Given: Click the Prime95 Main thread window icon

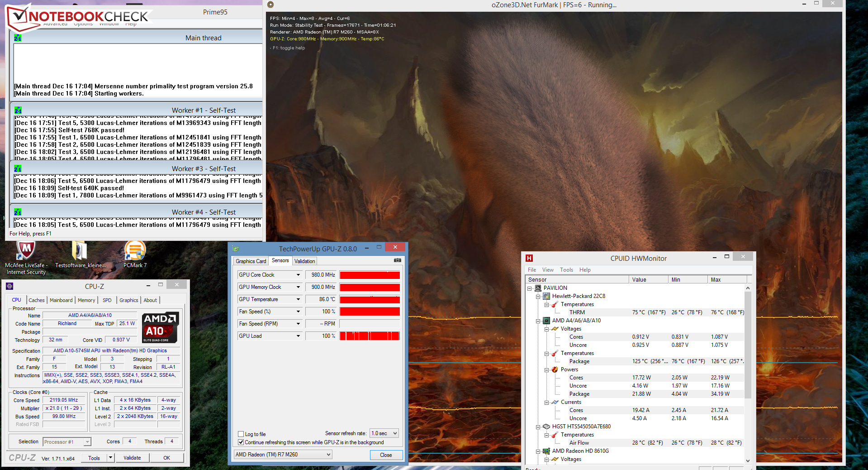Looking at the screenshot, I should pos(18,38).
